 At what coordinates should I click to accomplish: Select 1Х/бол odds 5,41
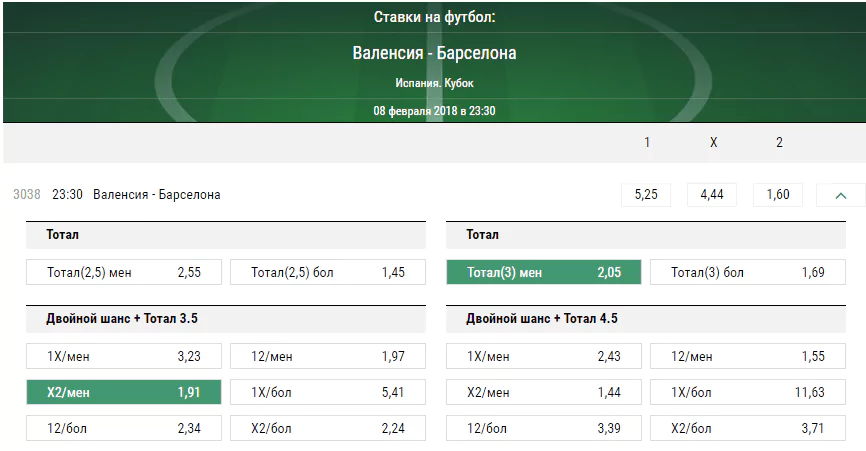[x=328, y=392]
